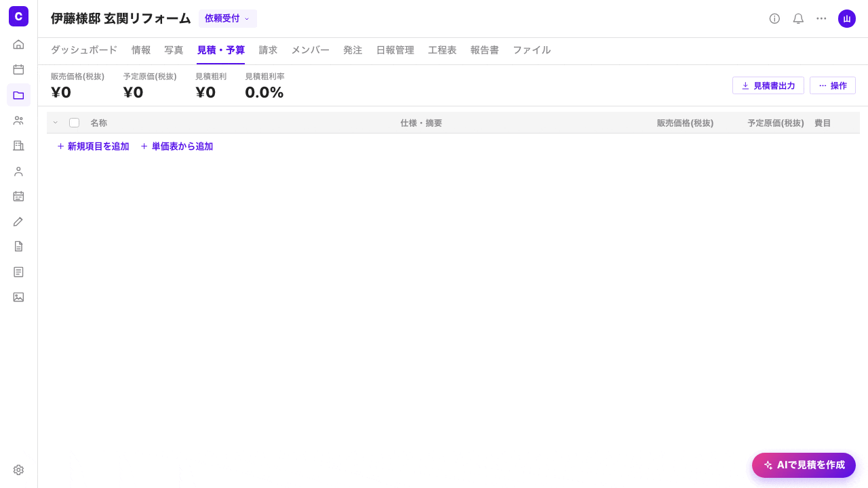Open the document file icon in sidebar
Image resolution: width=868 pixels, height=488 pixels.
pyautogui.click(x=18, y=247)
